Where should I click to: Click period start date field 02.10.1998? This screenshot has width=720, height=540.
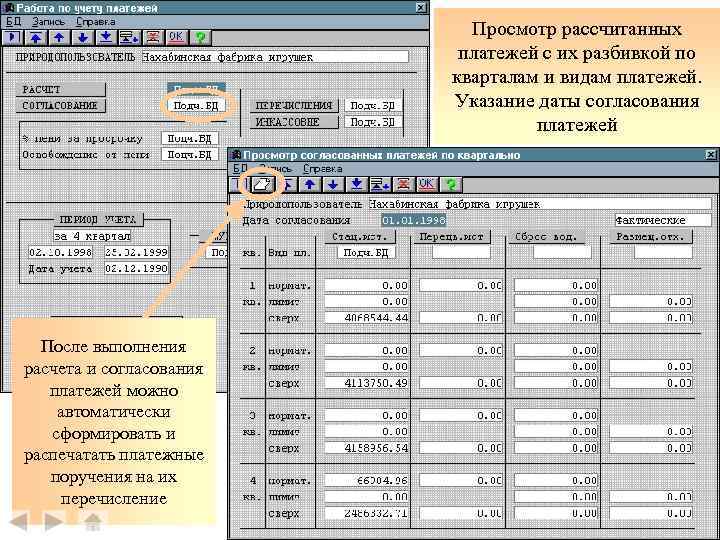[x=60, y=253]
